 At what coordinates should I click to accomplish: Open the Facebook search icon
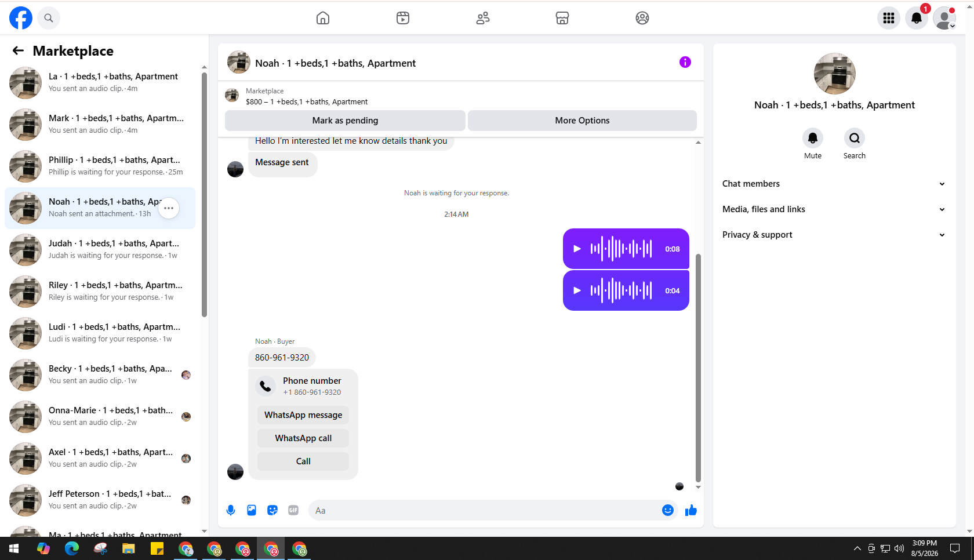[49, 18]
